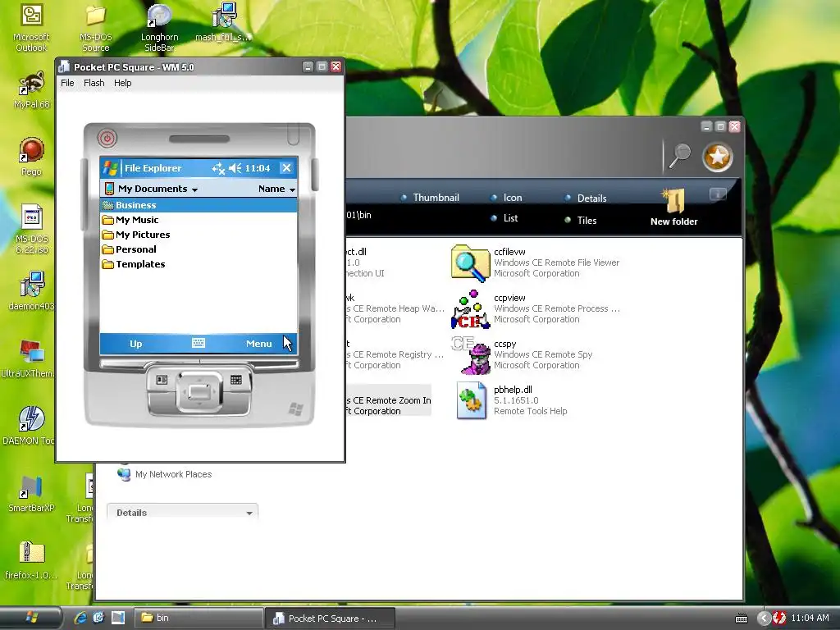Click the clock showing 11:04 on the device
840x630 pixels.
(257, 168)
